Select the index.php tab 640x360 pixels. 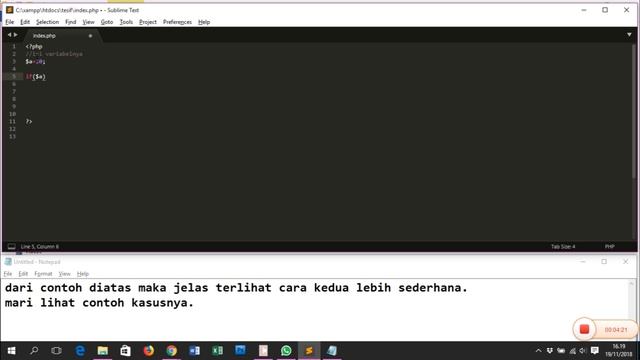pos(44,36)
